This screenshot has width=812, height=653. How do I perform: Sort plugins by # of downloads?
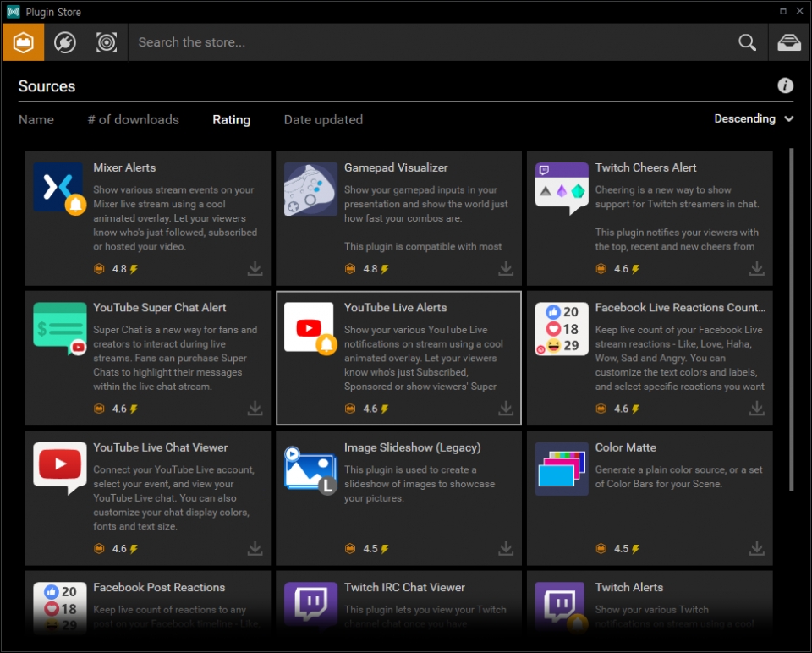tap(133, 120)
